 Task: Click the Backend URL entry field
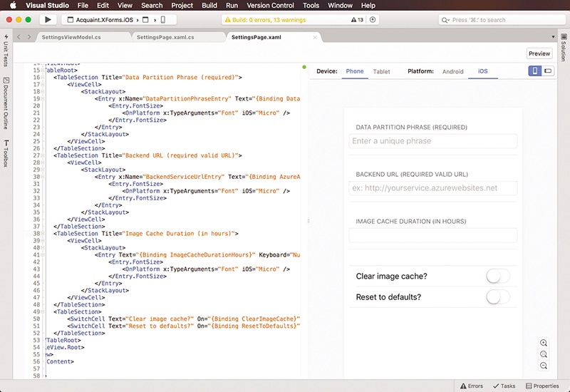coord(432,188)
